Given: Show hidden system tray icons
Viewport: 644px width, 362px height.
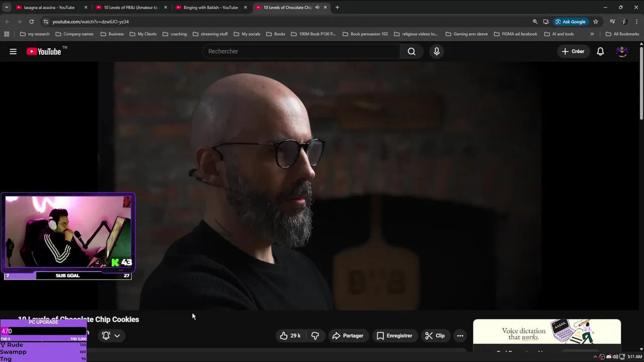Looking at the screenshot, I should pyautogui.click(x=596, y=356).
